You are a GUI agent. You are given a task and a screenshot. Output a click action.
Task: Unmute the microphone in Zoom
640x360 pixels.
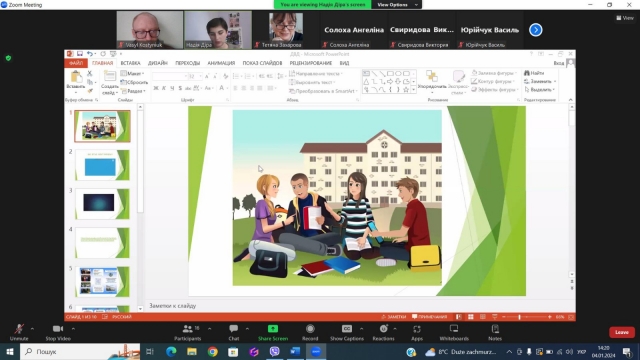point(19,332)
